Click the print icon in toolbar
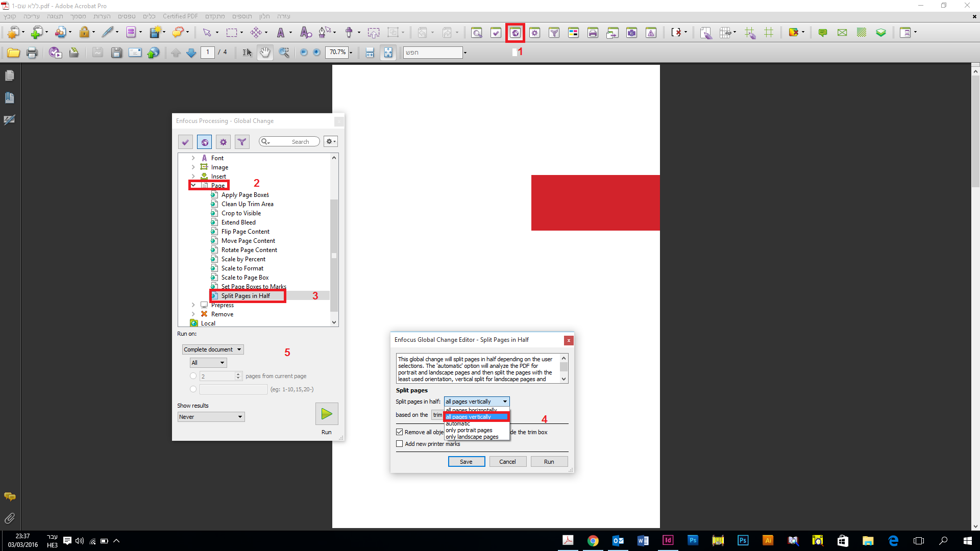The image size is (980, 551). click(32, 53)
